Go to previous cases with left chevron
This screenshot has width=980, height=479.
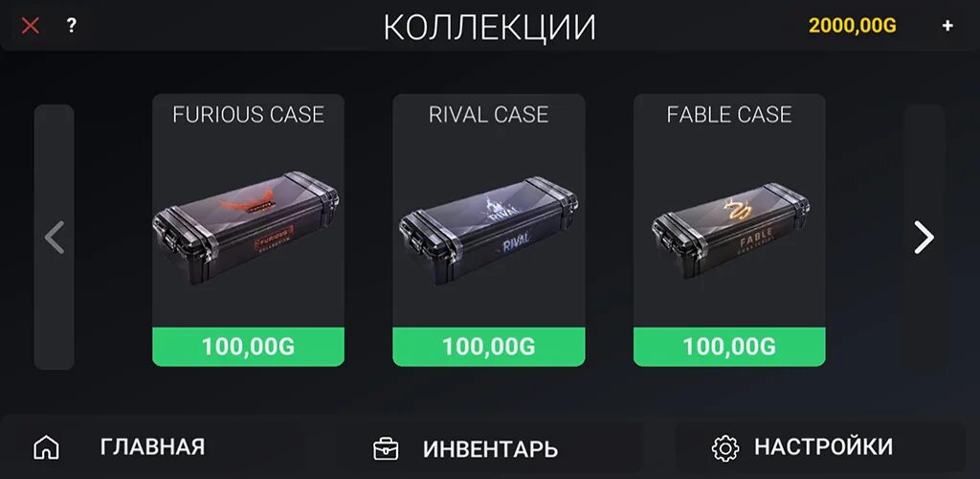pos(55,237)
